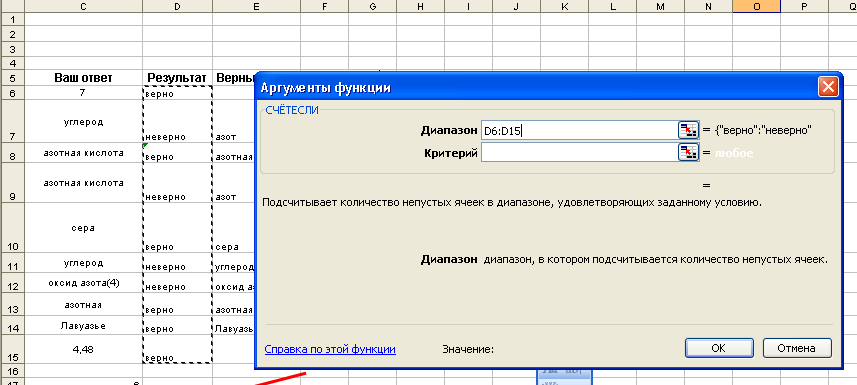The image size is (857, 385).
Task: Click азот cell in column E row 7
Action: [x=233, y=121]
